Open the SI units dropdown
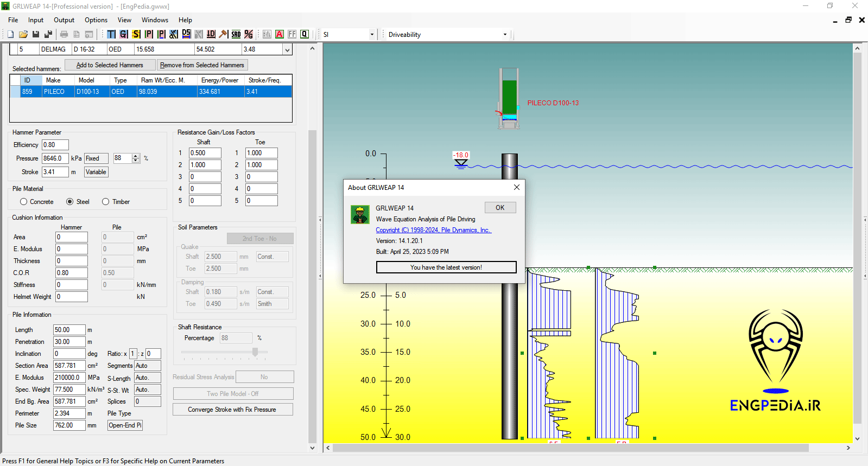The height and width of the screenshot is (466, 868). [x=372, y=35]
